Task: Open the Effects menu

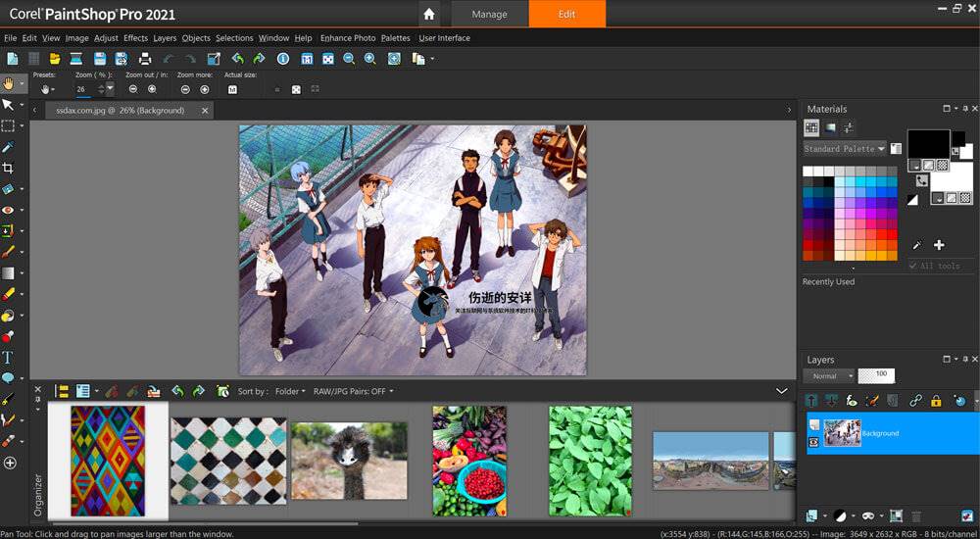Action: pos(135,38)
